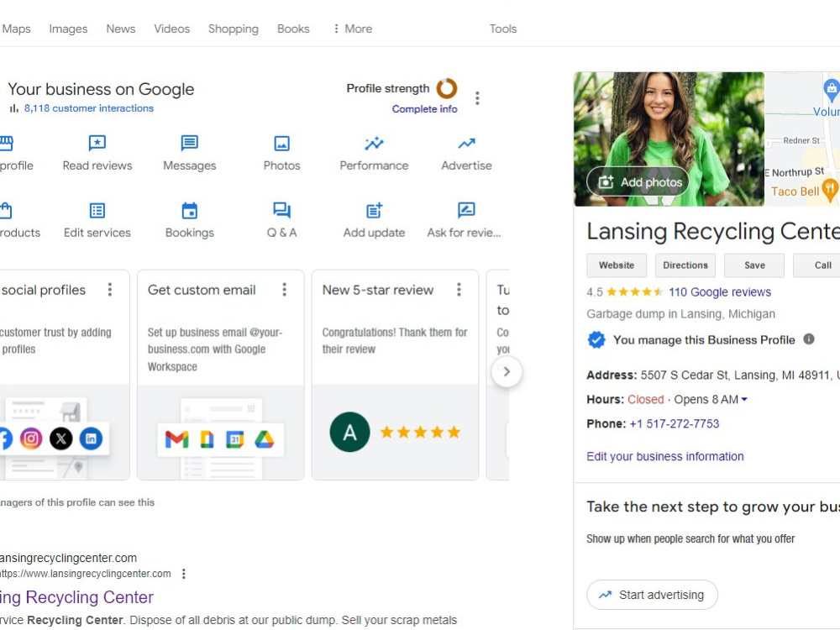The height and width of the screenshot is (630, 840).
Task: Click the verified blue checkmark badge
Action: pyautogui.click(x=596, y=339)
